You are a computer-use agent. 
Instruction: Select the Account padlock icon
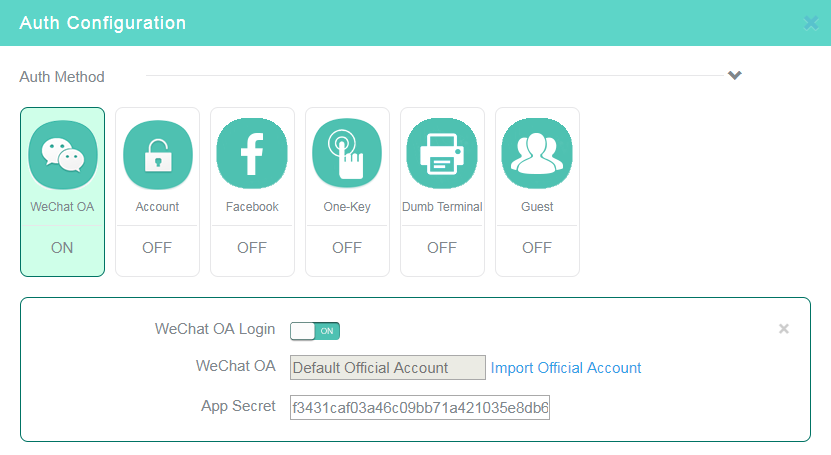coord(157,155)
